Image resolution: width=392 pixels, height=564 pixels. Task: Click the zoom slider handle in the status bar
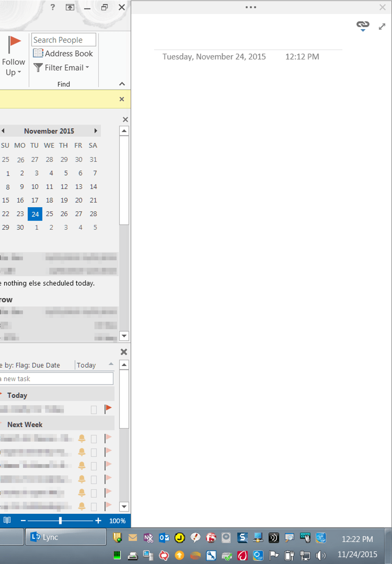[61, 521]
